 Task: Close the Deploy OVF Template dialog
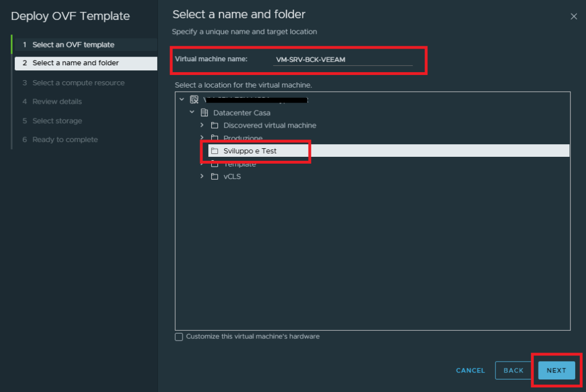click(573, 17)
